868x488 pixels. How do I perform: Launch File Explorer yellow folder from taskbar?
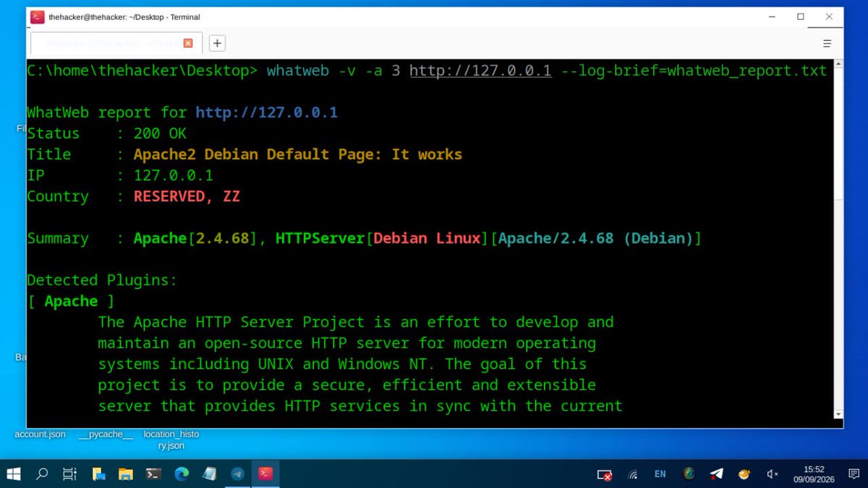(x=126, y=474)
